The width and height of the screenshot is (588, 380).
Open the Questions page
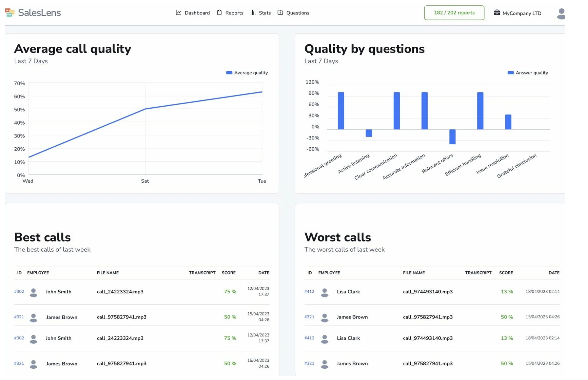point(297,13)
